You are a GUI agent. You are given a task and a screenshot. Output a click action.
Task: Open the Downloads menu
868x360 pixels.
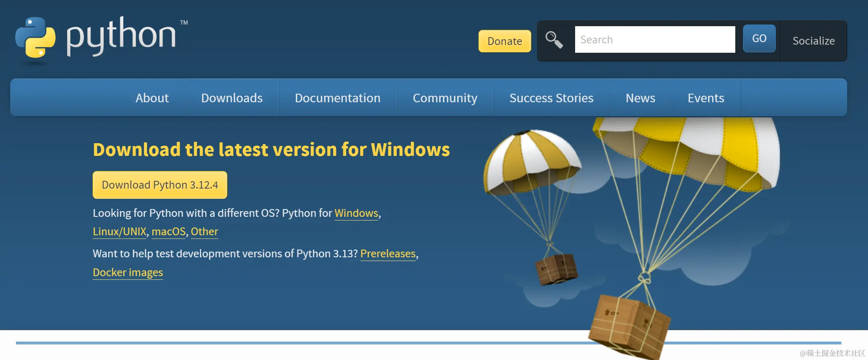coord(232,98)
